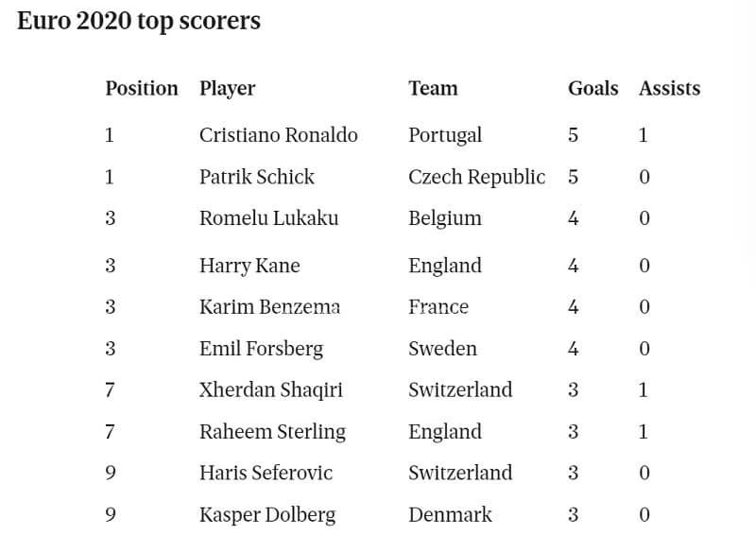Viewport: 756px width, 535px height.
Task: Select the Denmark team cell
Action: tap(450, 515)
